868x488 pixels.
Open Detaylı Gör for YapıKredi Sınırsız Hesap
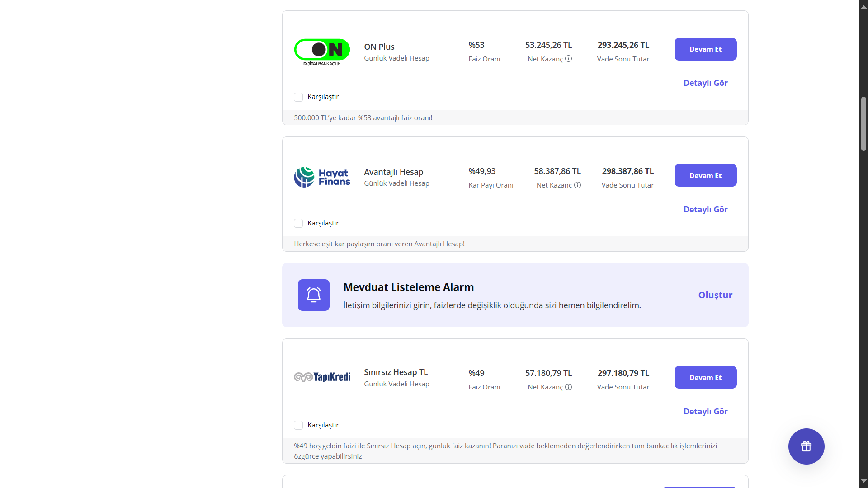[705, 412]
